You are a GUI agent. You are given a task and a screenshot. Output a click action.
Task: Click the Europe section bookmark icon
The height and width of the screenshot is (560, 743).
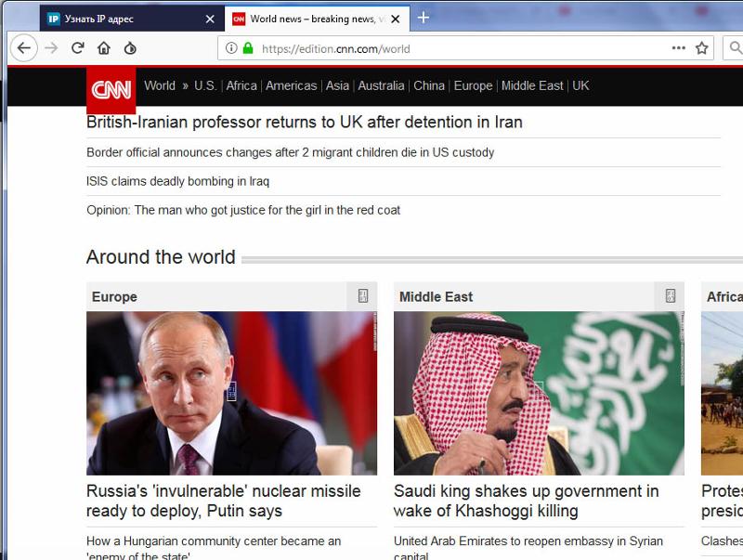coord(363,296)
